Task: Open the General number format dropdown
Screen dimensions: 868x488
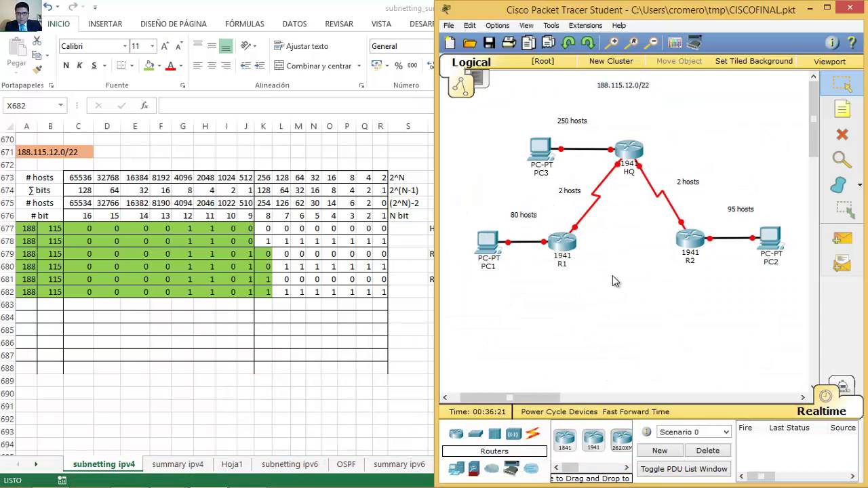Action: [401, 46]
